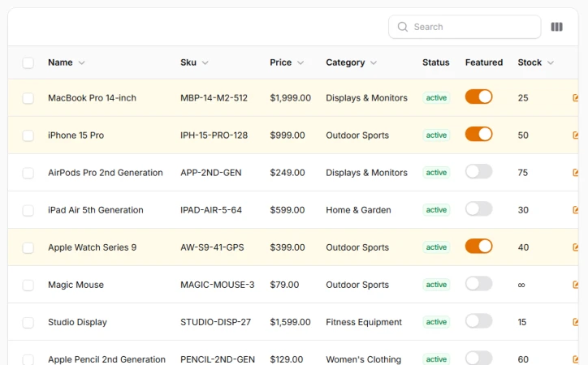588x365 pixels.
Task: Click the Featured column header
Action: [x=484, y=62]
